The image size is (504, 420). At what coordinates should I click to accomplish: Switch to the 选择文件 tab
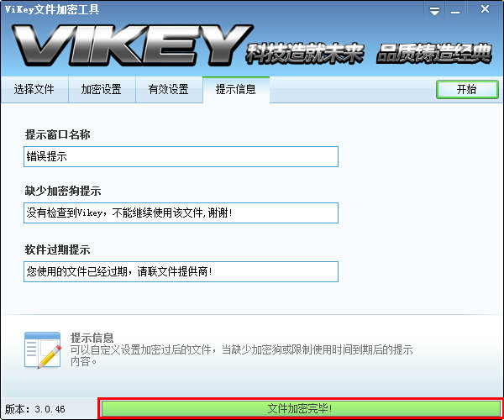34,89
